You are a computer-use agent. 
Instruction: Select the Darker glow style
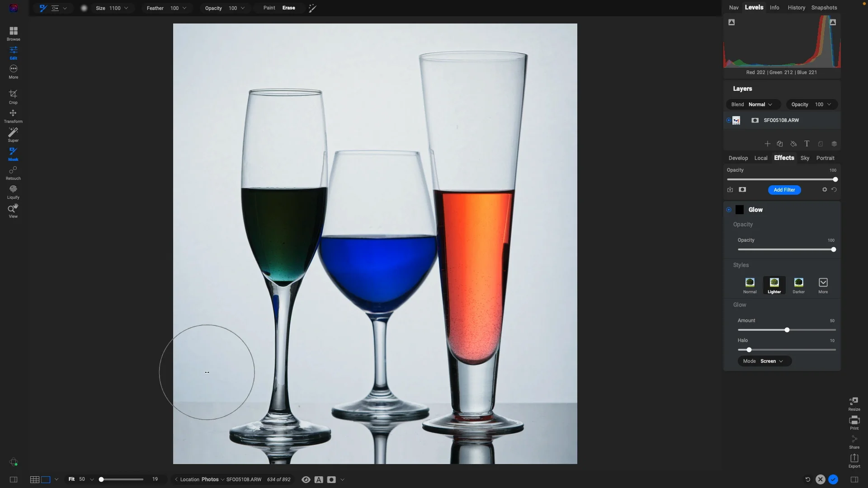[798, 285]
